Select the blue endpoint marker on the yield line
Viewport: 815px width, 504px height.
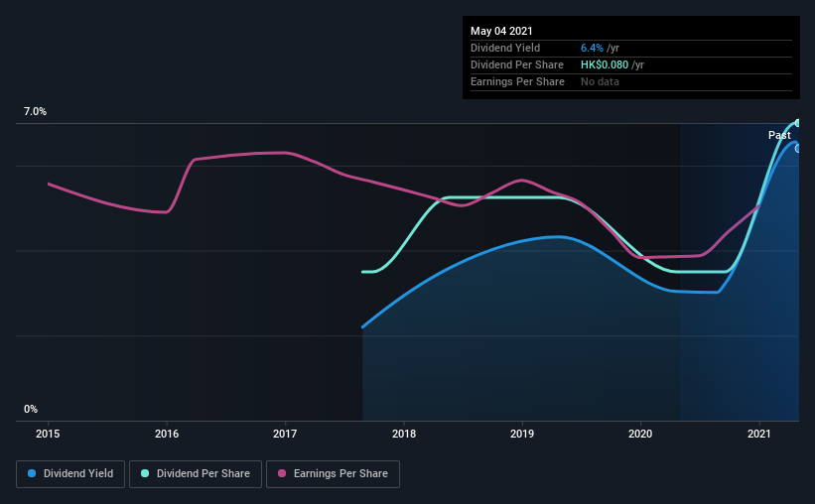[797, 149]
